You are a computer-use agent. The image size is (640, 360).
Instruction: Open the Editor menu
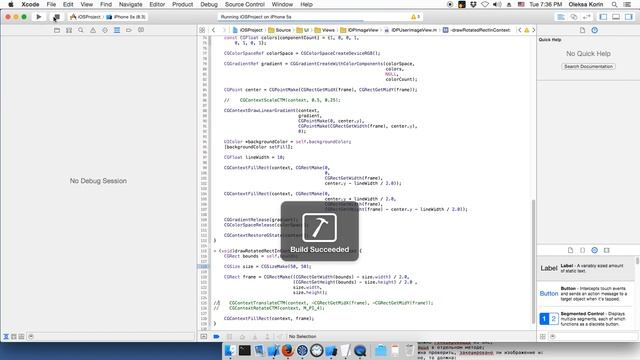[x=157, y=4]
